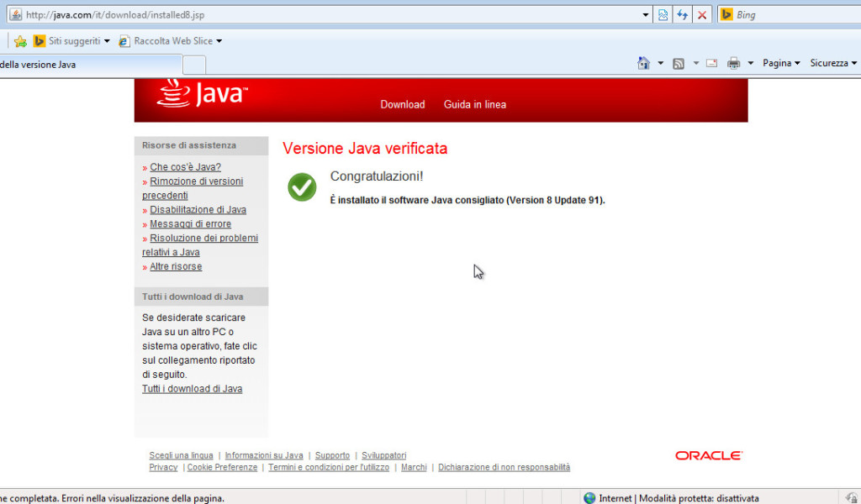Expand the Raccolta Web Slice dropdown arrow
861x504 pixels.
[x=219, y=41]
